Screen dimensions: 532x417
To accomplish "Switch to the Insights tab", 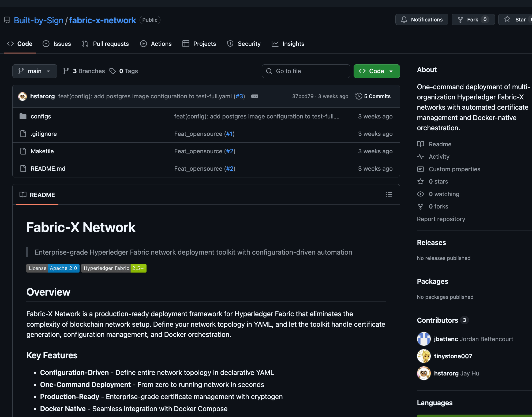I will tap(288, 44).
